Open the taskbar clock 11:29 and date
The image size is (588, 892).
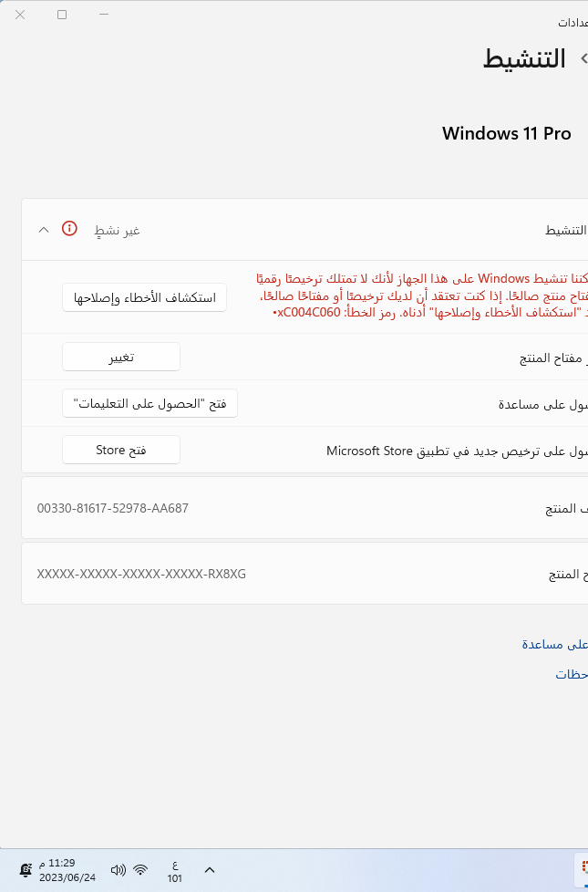pyautogui.click(x=67, y=870)
